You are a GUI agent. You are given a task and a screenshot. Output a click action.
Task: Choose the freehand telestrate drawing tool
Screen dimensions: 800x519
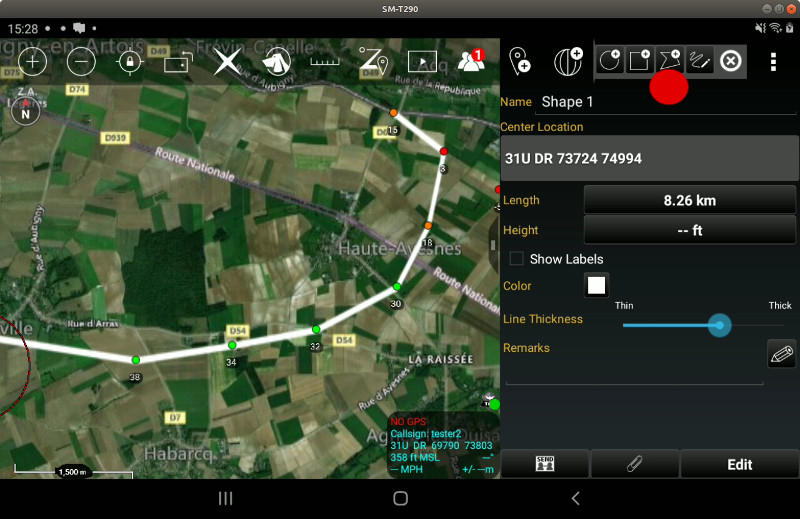coord(700,61)
